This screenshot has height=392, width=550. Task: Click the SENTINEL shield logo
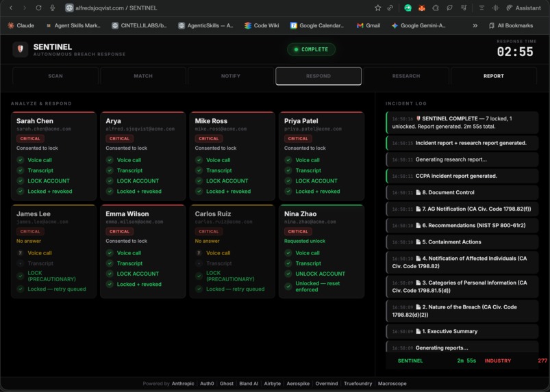(21, 49)
